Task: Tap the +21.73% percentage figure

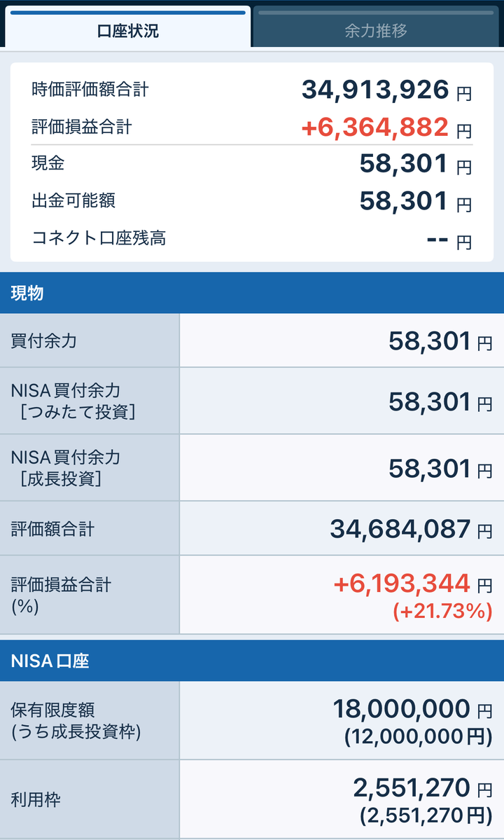Action: [442, 611]
